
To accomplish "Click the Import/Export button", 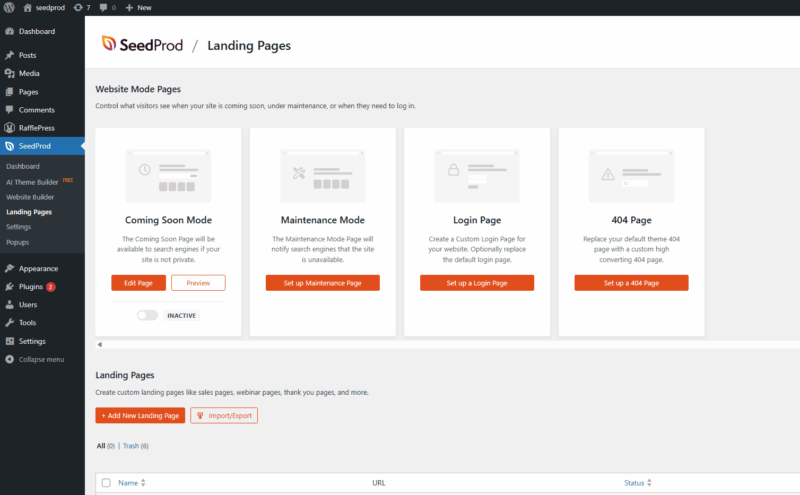I will 224,415.
